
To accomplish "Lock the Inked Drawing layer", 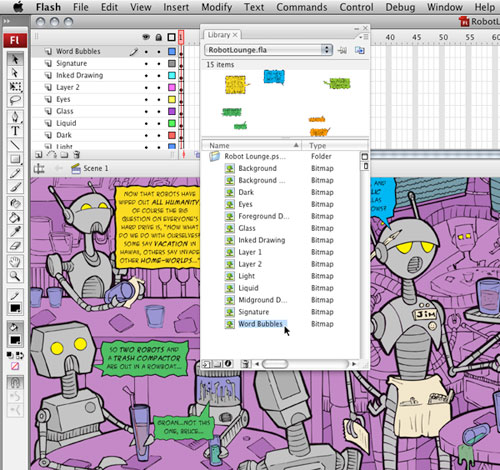I will 159,76.
